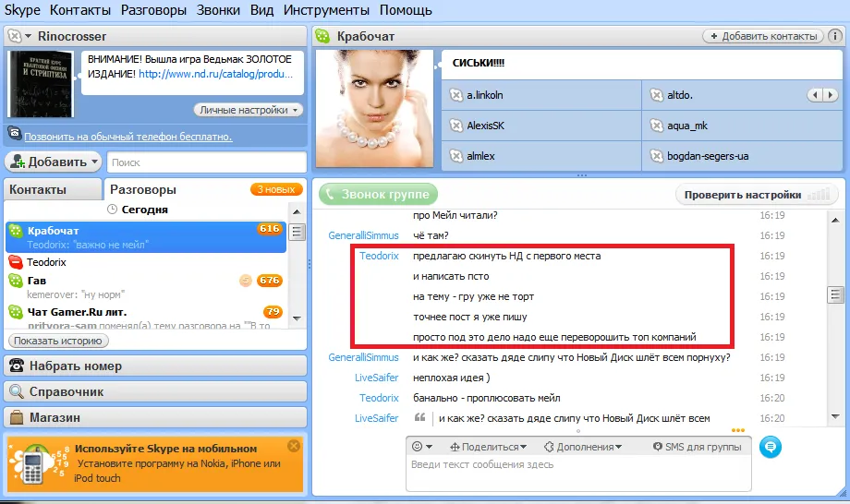
Task: Click the Поиск search field
Action: coord(207,162)
